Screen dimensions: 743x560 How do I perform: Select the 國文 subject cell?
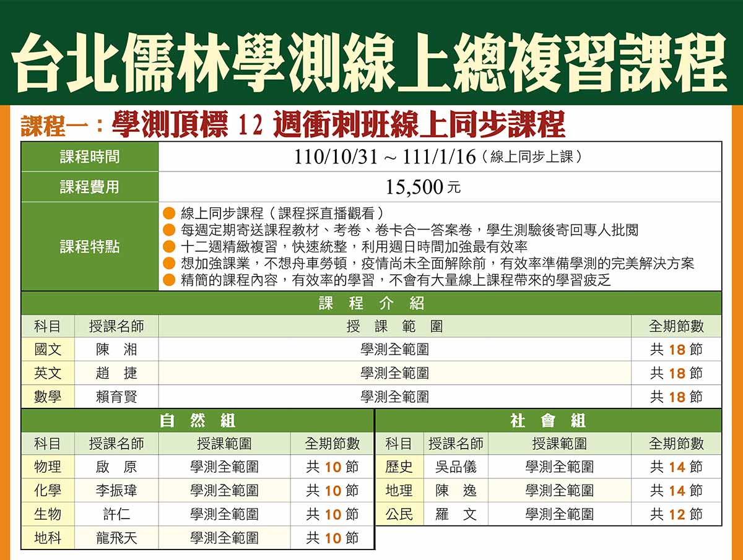48,350
